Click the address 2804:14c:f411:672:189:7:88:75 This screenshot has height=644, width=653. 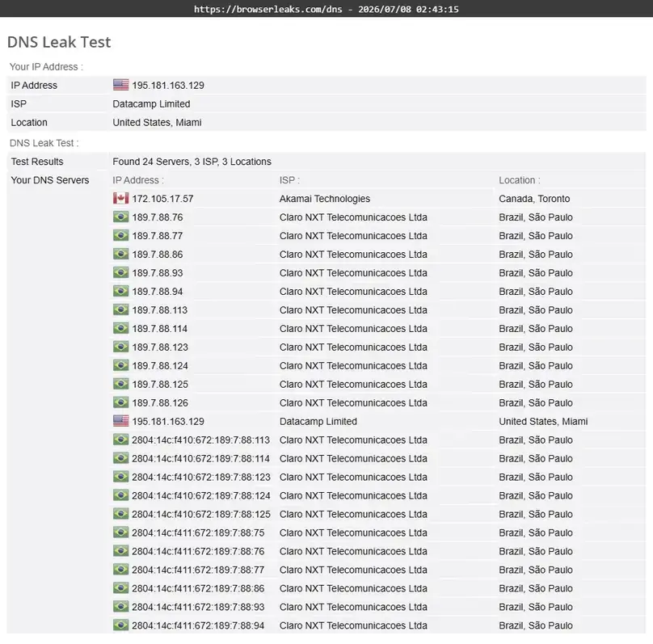click(x=198, y=532)
